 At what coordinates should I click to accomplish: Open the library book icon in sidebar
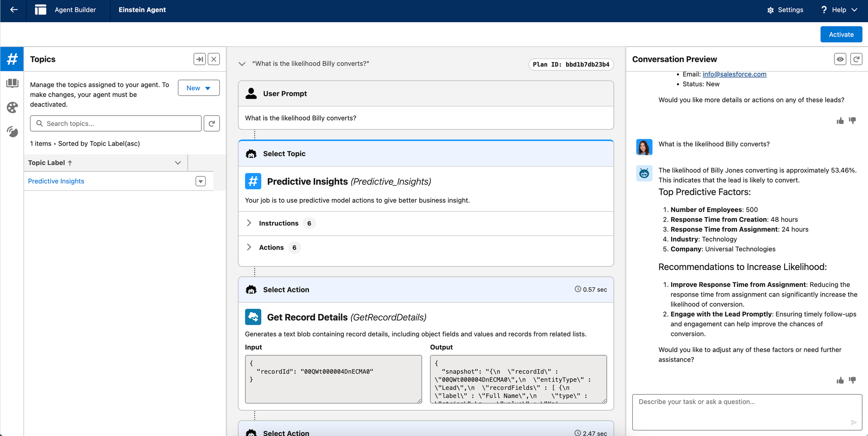click(12, 83)
